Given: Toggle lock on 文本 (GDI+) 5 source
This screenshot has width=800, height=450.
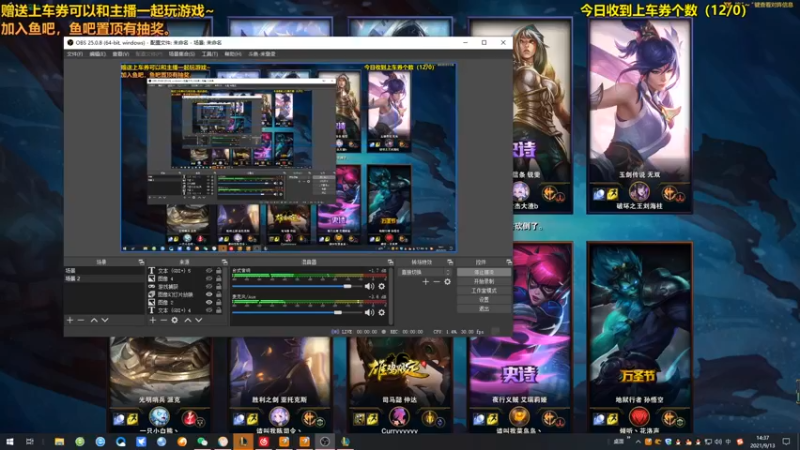Looking at the screenshot, I should pos(218,271).
